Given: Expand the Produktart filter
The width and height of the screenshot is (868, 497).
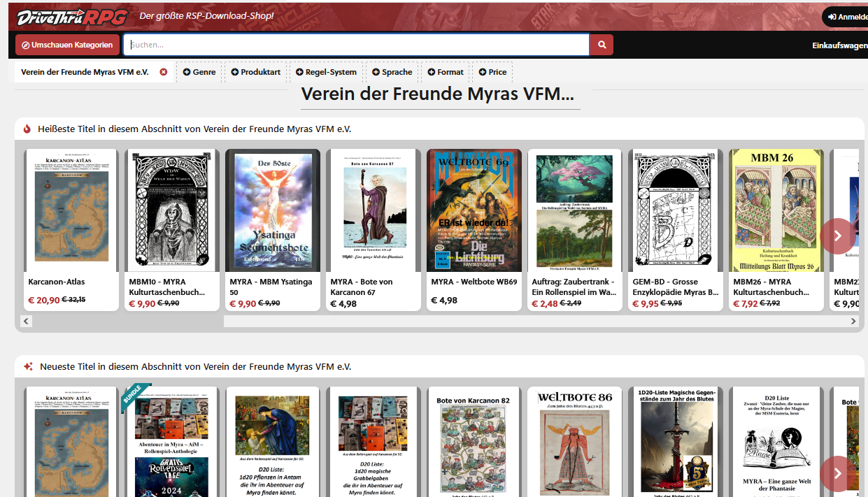Looking at the screenshot, I should point(255,72).
